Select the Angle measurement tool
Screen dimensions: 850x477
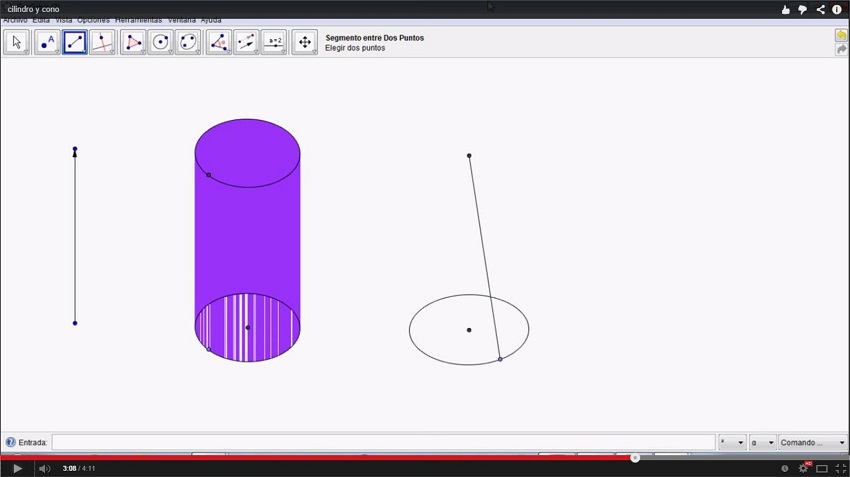point(218,42)
